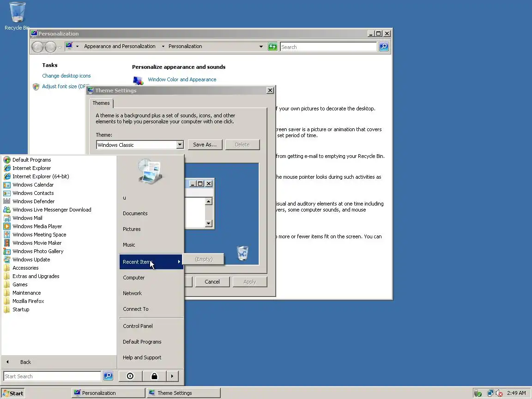Click the refresh icon in Personalization address bar
The height and width of the screenshot is (399, 532).
[x=272, y=47]
